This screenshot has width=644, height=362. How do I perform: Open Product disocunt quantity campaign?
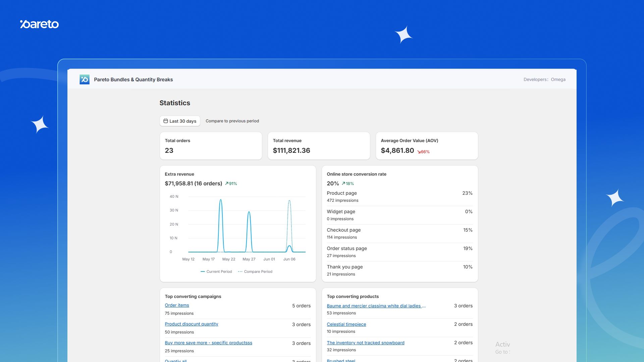pos(191,324)
